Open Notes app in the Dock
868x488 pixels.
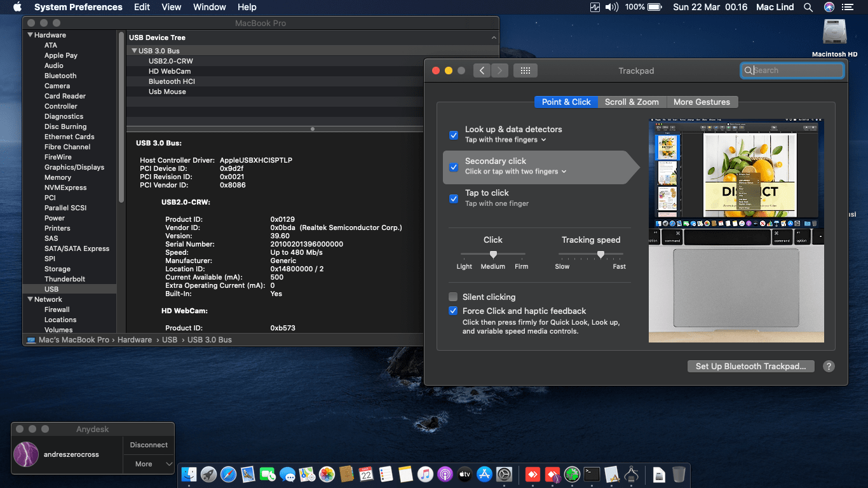point(405,474)
